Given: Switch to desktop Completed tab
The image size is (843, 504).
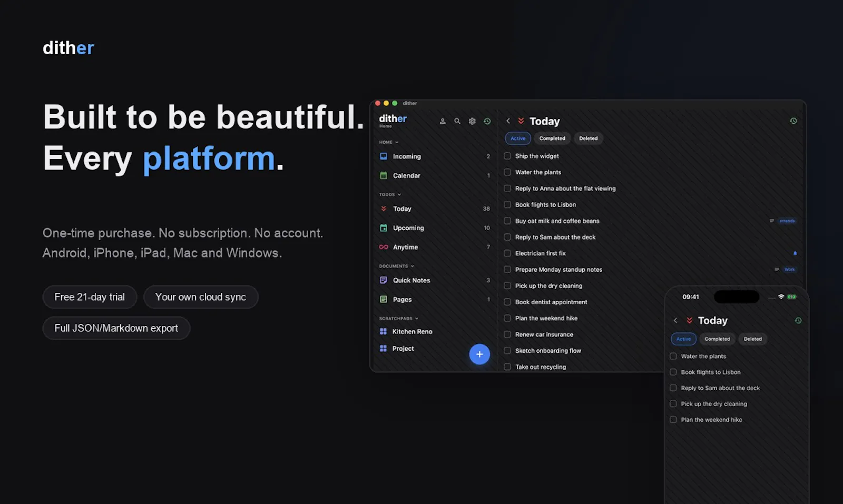Looking at the screenshot, I should (x=552, y=139).
